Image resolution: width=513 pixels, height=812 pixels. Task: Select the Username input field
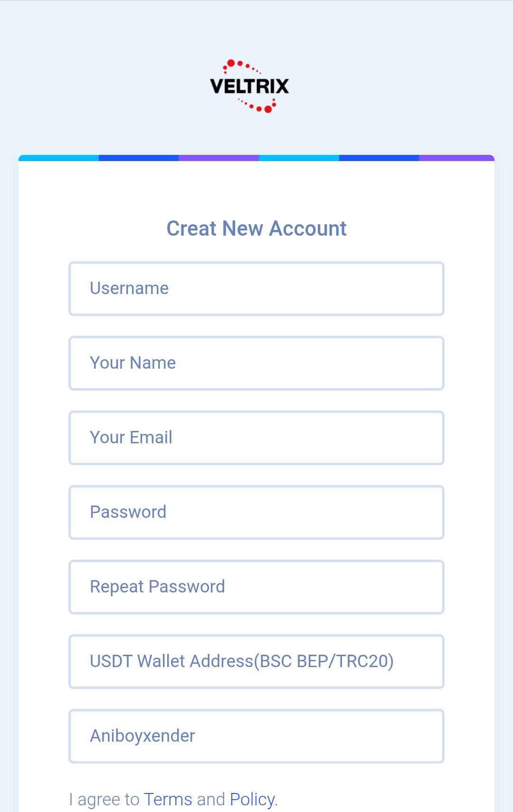pyautogui.click(x=256, y=288)
